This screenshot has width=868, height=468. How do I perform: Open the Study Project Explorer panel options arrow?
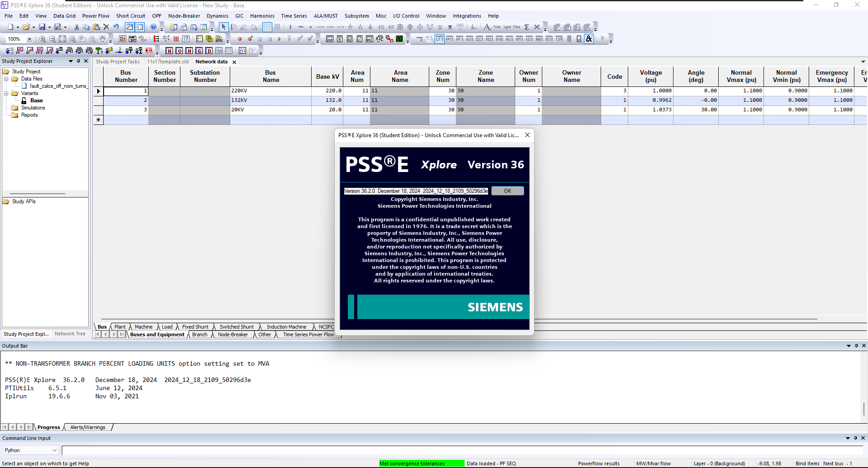click(71, 61)
